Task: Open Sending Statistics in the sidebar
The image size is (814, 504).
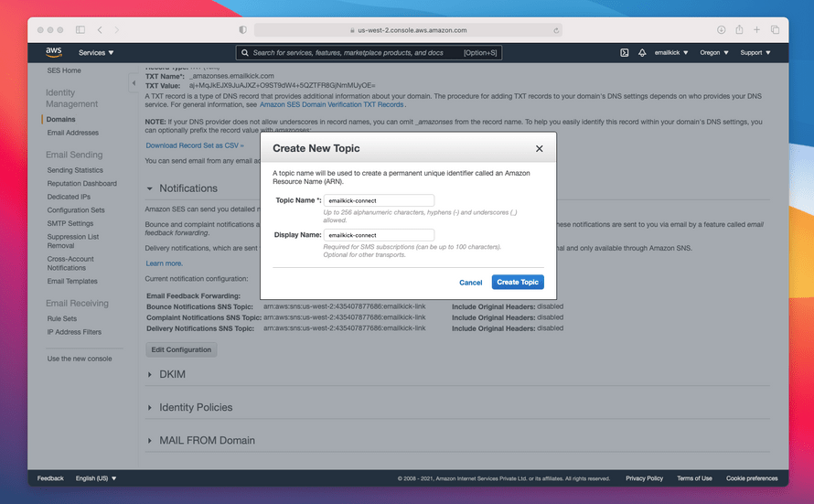Action: coord(75,170)
